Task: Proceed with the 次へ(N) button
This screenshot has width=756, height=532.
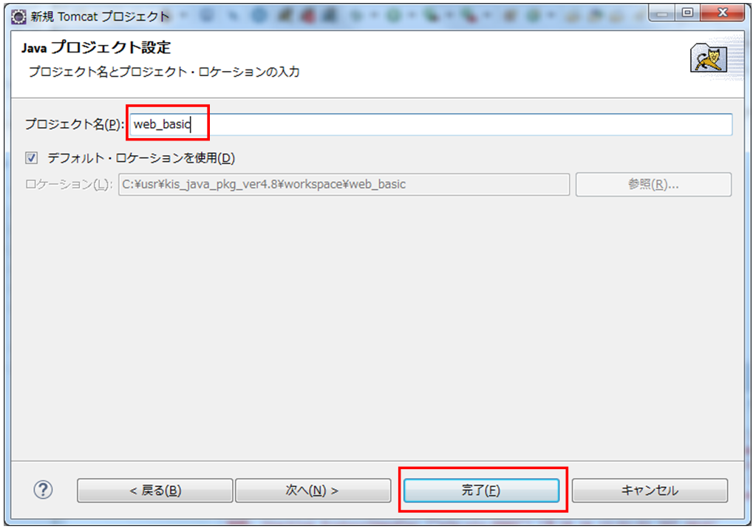Action: (313, 491)
